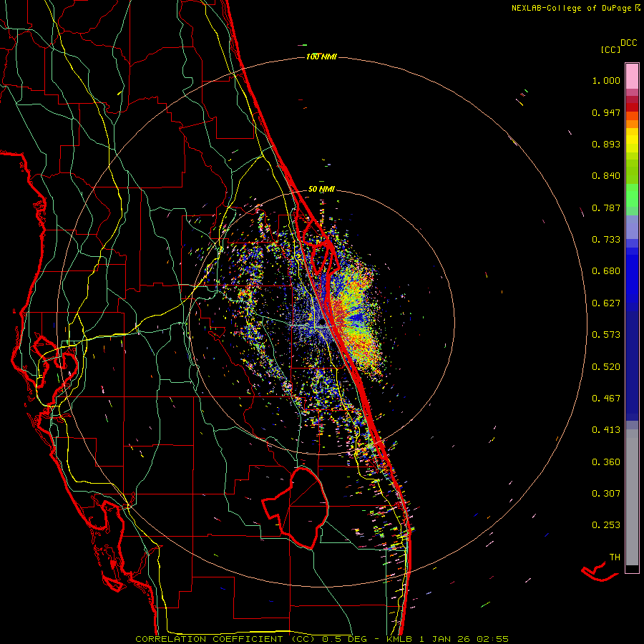
Task: Select the 0.413 legend value
Action: [606, 430]
